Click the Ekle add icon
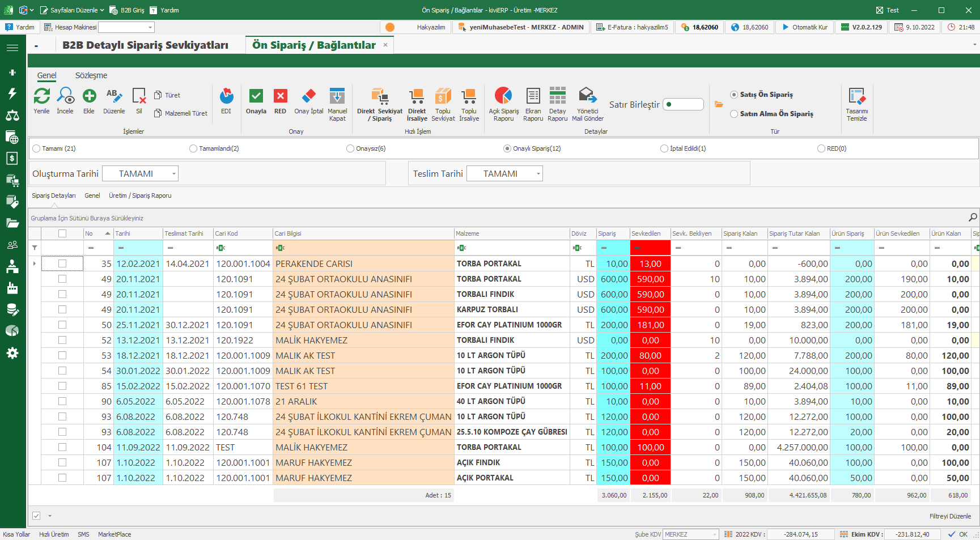 pos(89,96)
